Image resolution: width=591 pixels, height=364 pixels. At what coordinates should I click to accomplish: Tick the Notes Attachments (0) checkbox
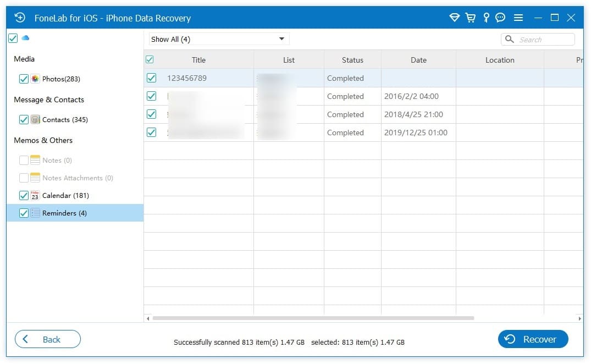pos(24,178)
